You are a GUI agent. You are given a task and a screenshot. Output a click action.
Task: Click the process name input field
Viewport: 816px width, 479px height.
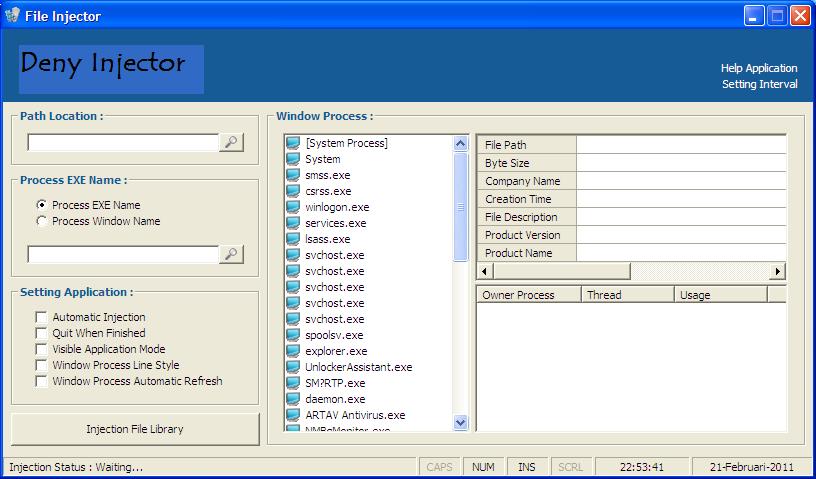point(123,254)
